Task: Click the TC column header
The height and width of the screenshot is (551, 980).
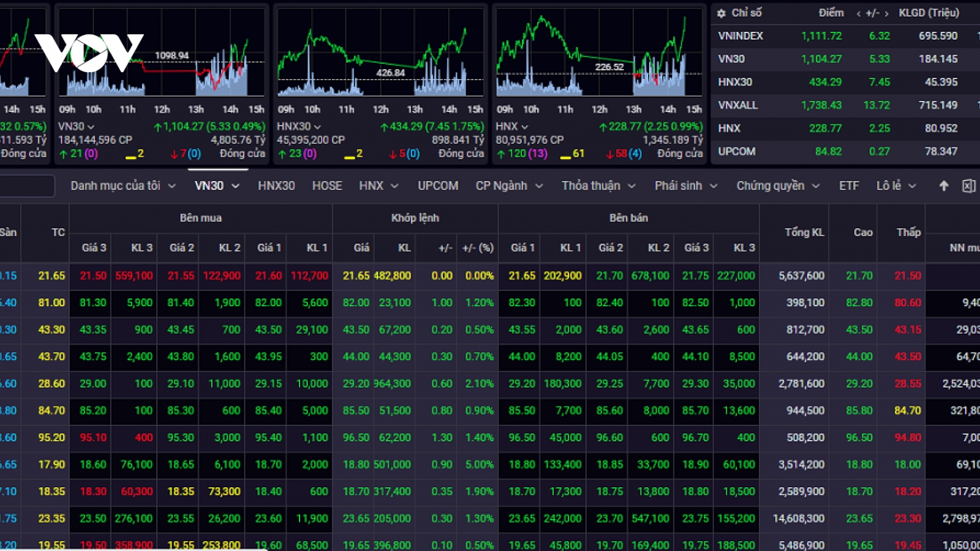Action: coord(58,232)
